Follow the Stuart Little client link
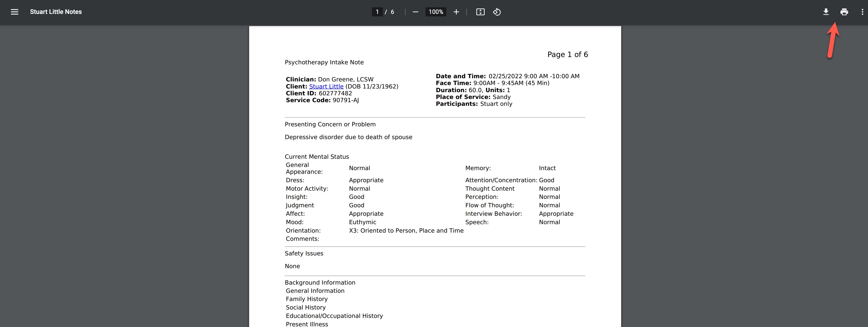The height and width of the screenshot is (327, 868). pos(326,86)
